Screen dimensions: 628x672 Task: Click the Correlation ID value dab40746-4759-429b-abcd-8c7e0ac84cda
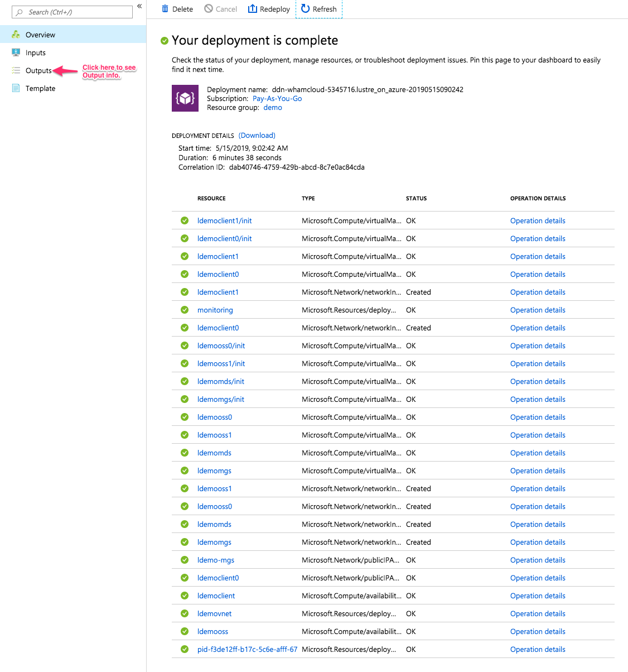[x=297, y=167]
